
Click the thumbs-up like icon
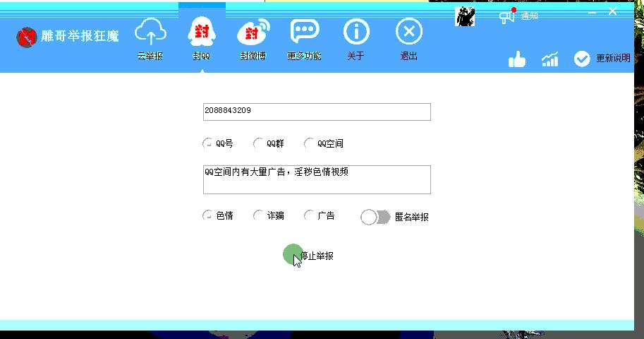(x=517, y=60)
